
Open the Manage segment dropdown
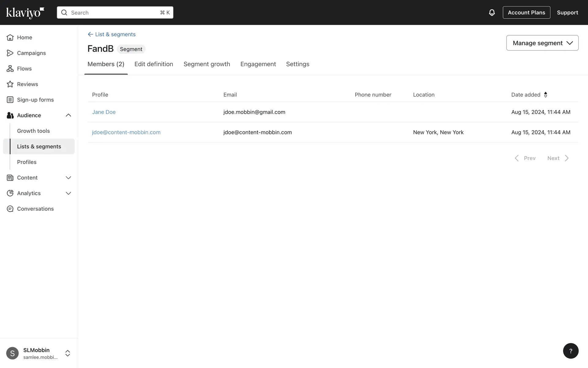coord(542,43)
